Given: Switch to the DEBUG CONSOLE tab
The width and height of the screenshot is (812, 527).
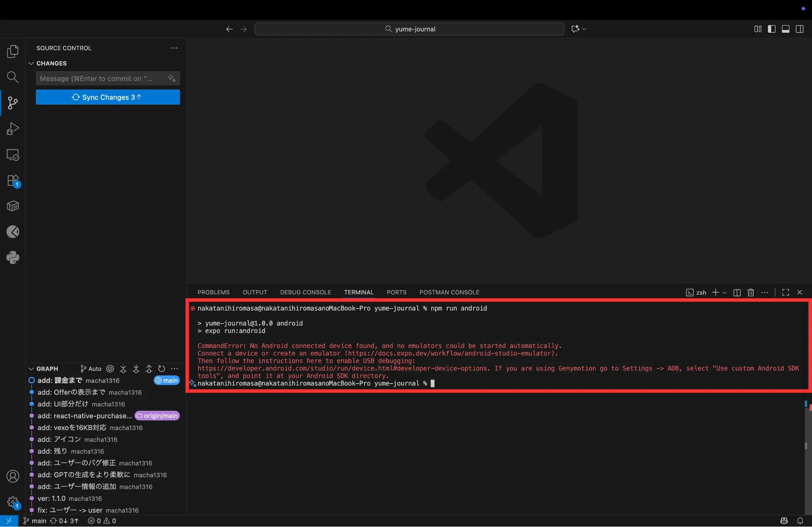Looking at the screenshot, I should (x=305, y=292).
